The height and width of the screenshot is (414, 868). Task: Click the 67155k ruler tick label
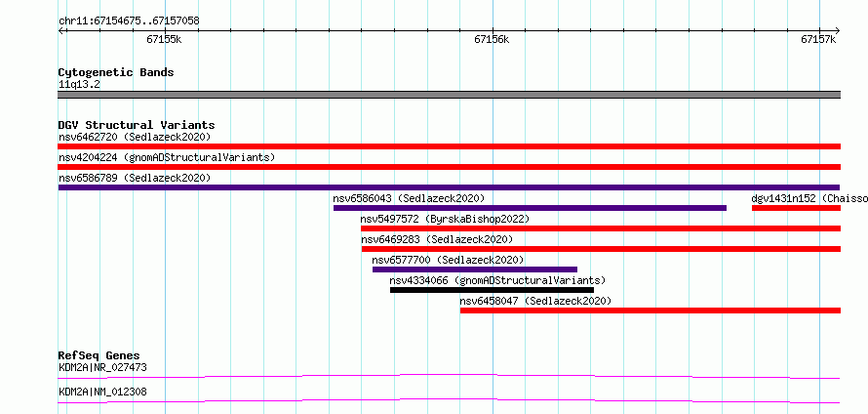164,39
